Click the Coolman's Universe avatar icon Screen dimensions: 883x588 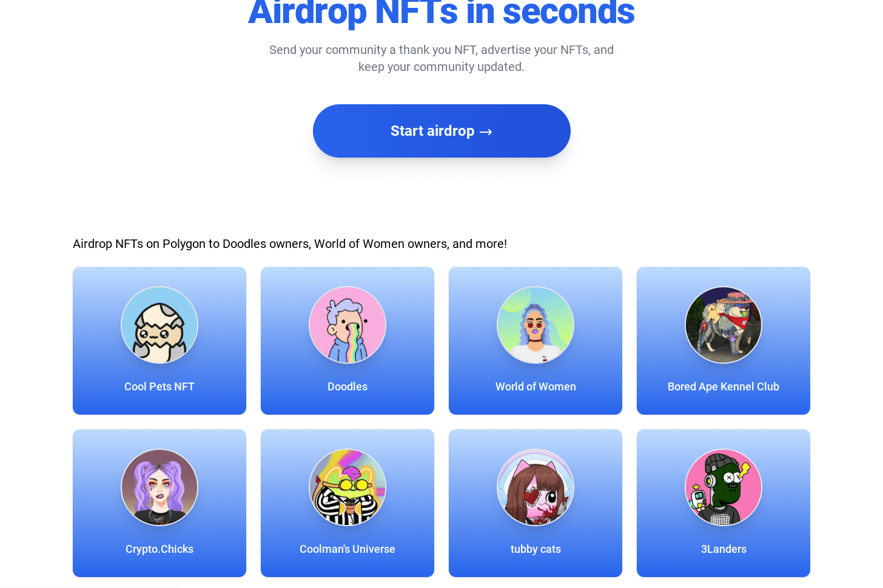click(347, 487)
